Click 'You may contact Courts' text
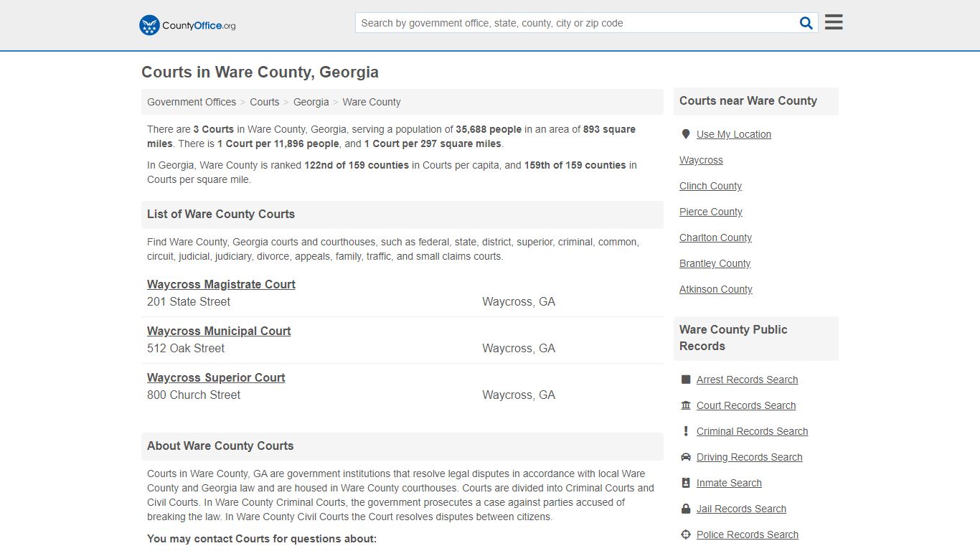The height and width of the screenshot is (551, 980). coord(262,539)
